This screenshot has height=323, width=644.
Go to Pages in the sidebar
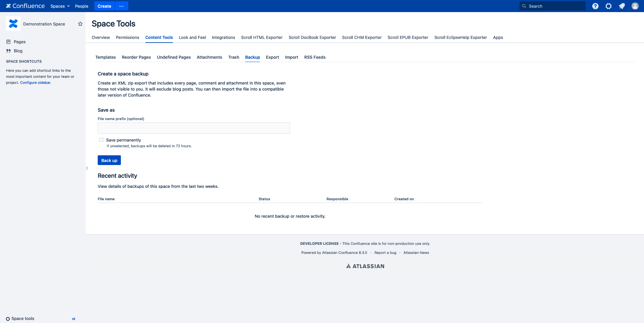click(19, 42)
